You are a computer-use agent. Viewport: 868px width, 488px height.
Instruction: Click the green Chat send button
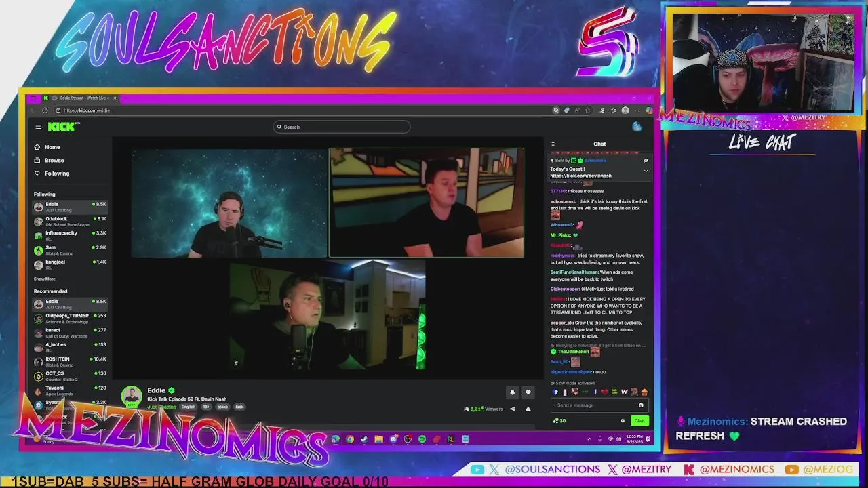(x=639, y=421)
